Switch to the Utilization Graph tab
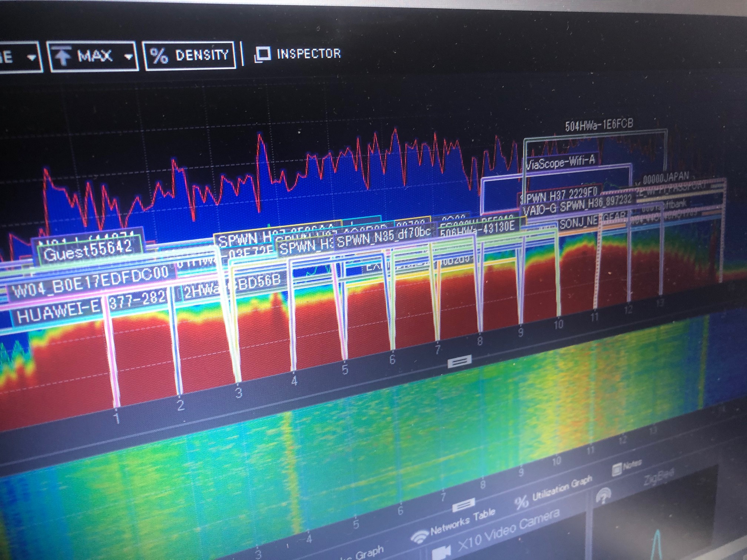This screenshot has height=560, width=747. click(x=554, y=491)
